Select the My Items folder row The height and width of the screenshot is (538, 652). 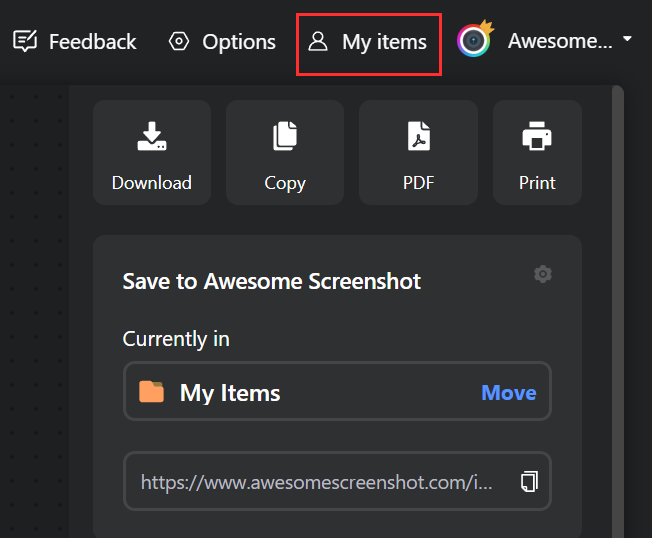(337, 391)
